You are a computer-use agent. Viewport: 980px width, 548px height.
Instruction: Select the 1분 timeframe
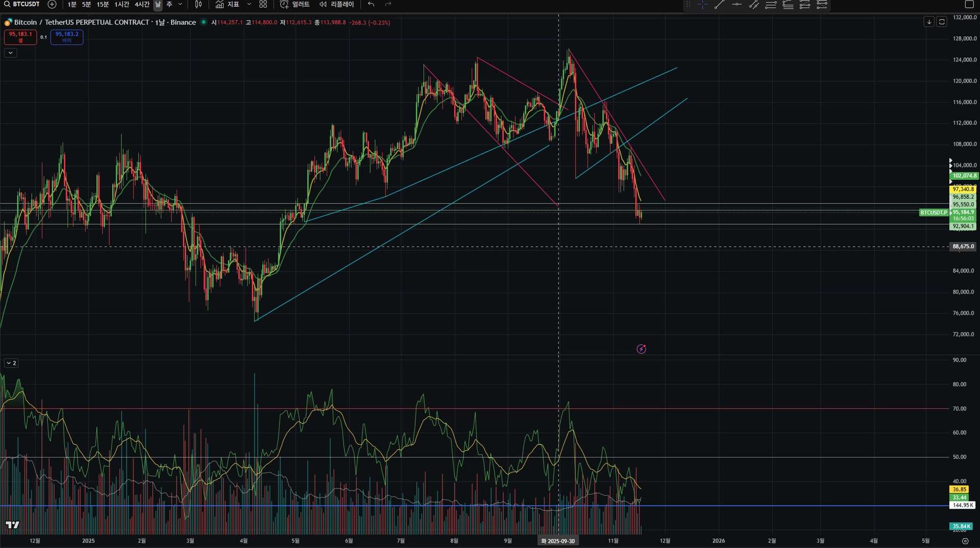pyautogui.click(x=72, y=4)
